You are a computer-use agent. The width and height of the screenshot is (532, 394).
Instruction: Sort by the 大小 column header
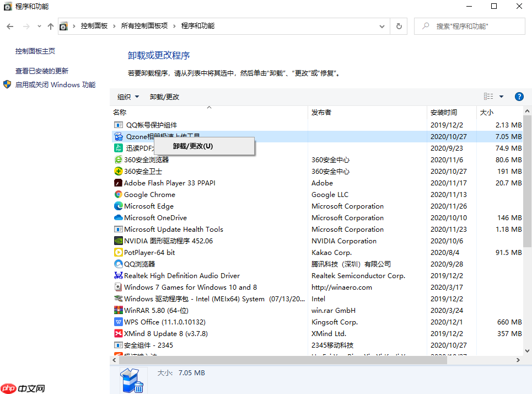click(500, 112)
